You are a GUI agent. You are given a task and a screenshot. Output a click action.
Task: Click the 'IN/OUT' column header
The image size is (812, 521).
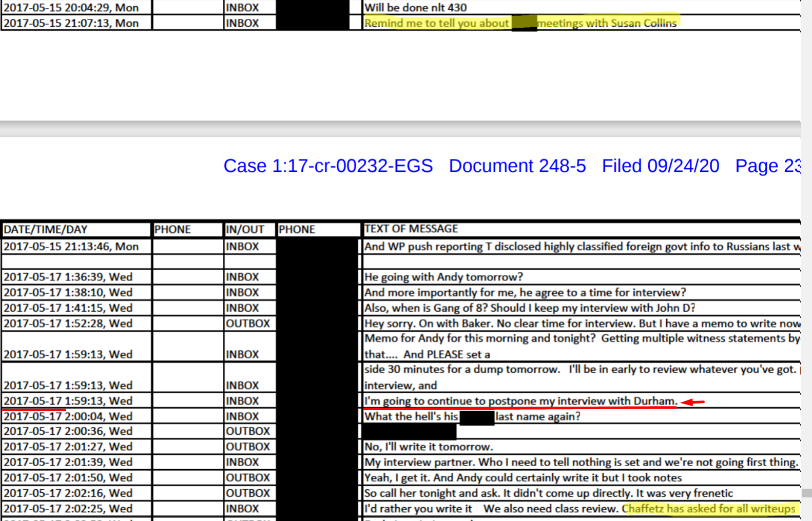tap(245, 229)
